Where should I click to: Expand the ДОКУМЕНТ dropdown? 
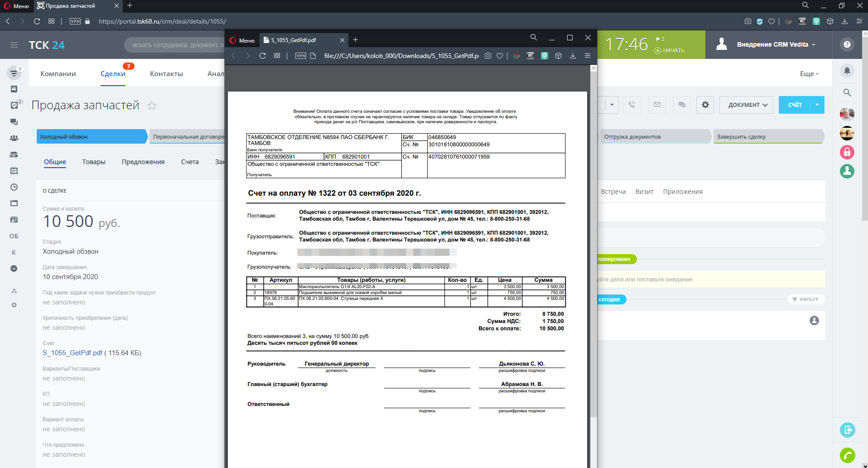[x=747, y=105]
